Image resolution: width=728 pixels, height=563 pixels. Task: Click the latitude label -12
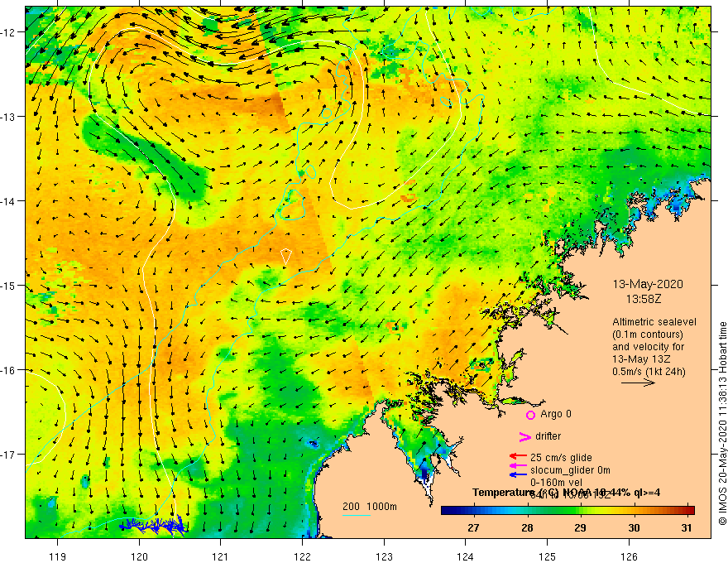pyautogui.click(x=8, y=32)
